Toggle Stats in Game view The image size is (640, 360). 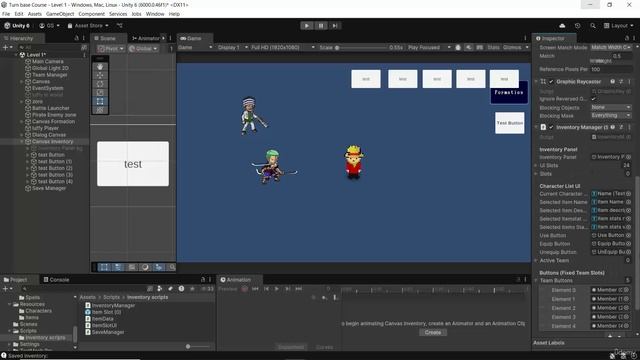(x=493, y=47)
